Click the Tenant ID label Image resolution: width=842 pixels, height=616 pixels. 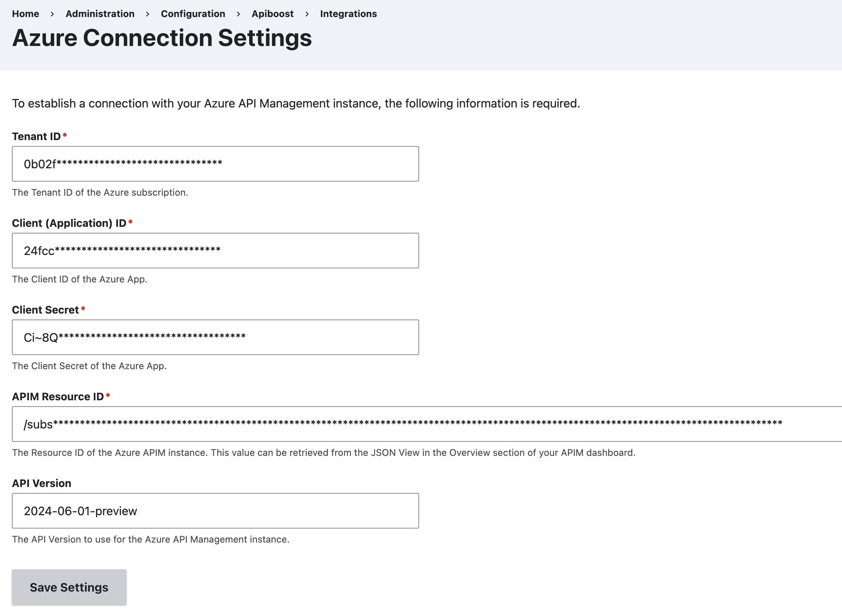click(x=36, y=136)
